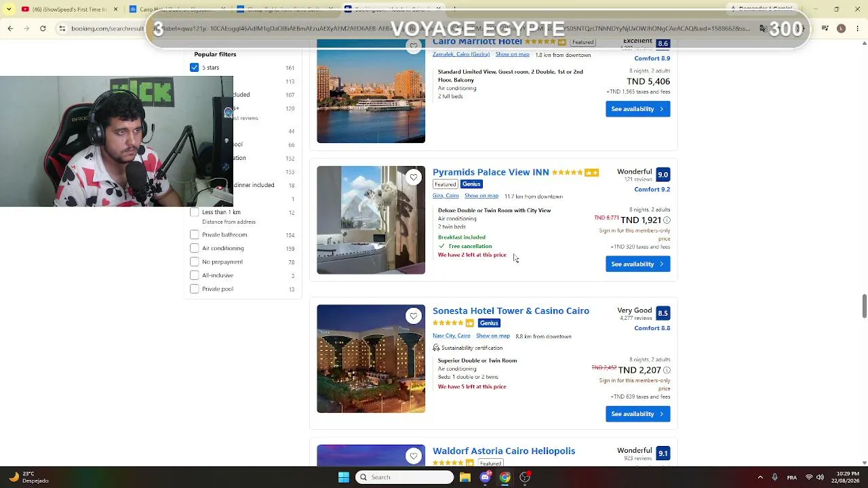Save Pyramids Palace View INN with heart icon
This screenshot has width=868, height=488.
coord(414,178)
